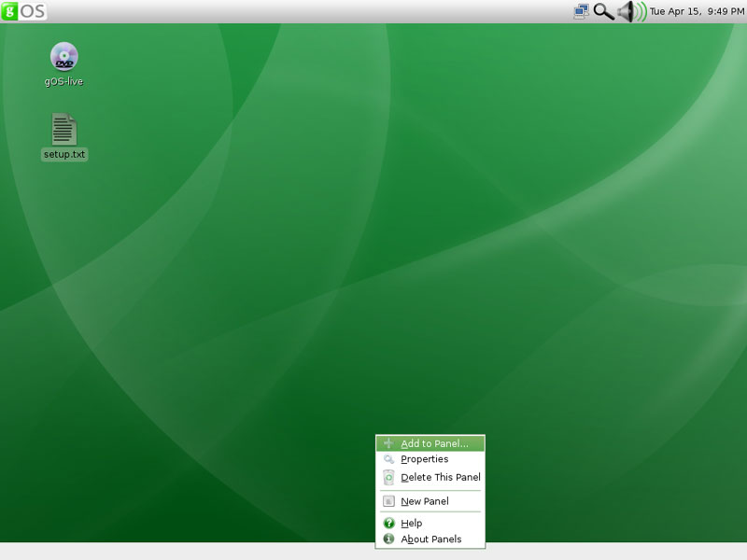Select Delete This Panel entry
Viewport: 747px width, 560px height.
[x=430, y=477]
